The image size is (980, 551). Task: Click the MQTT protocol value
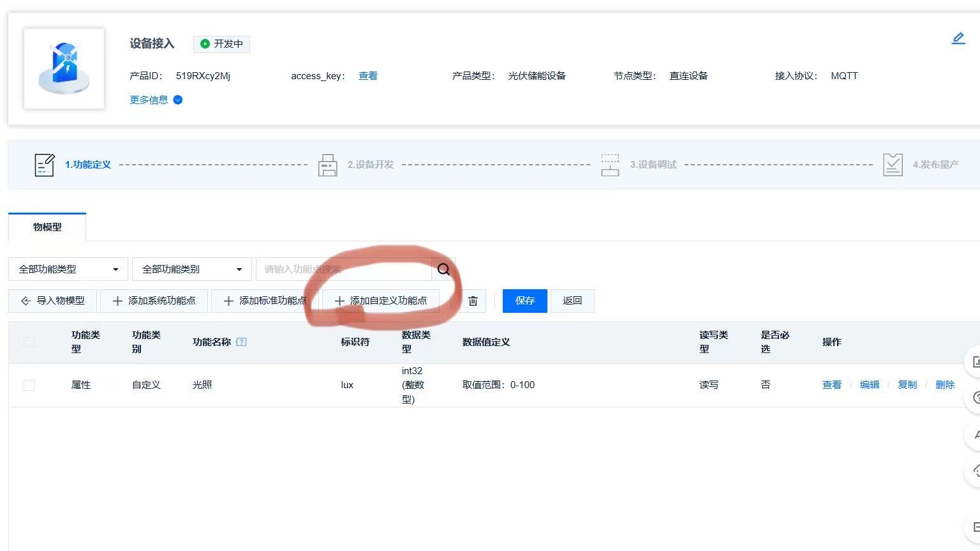[844, 75]
